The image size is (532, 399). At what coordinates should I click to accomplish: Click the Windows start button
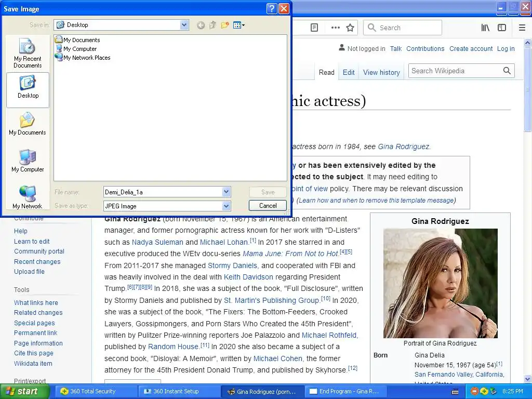click(x=25, y=391)
